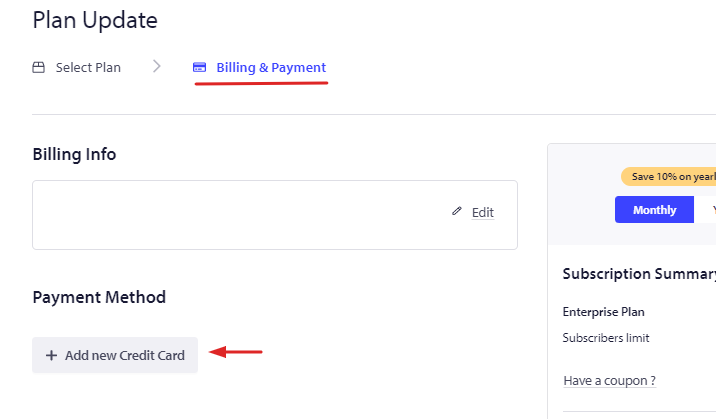Click the Enterprise Plan label

coord(604,312)
